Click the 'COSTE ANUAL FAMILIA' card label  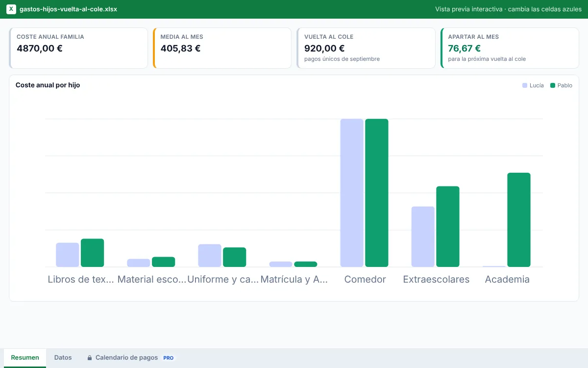point(50,37)
